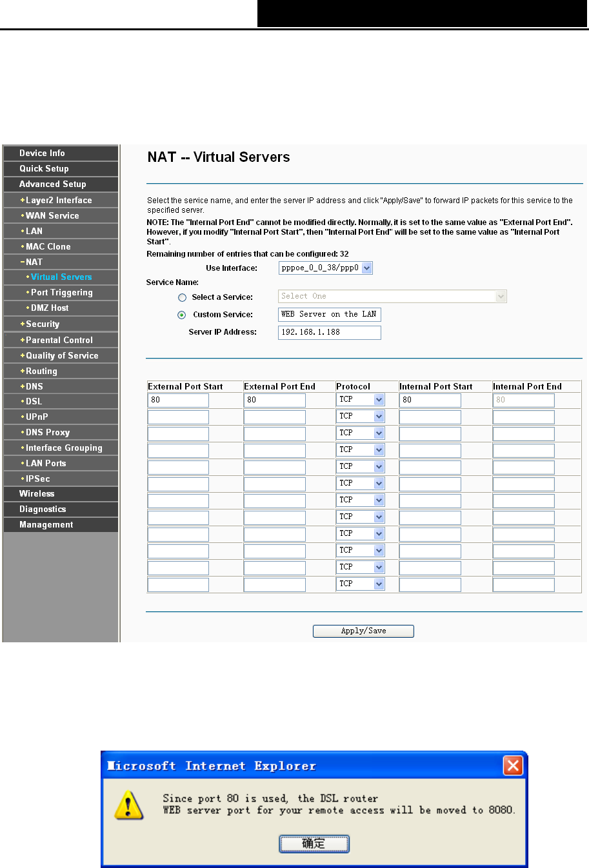Select the 'Select a Service' radio button
Image resolution: width=589 pixels, height=868 pixels.
182,297
